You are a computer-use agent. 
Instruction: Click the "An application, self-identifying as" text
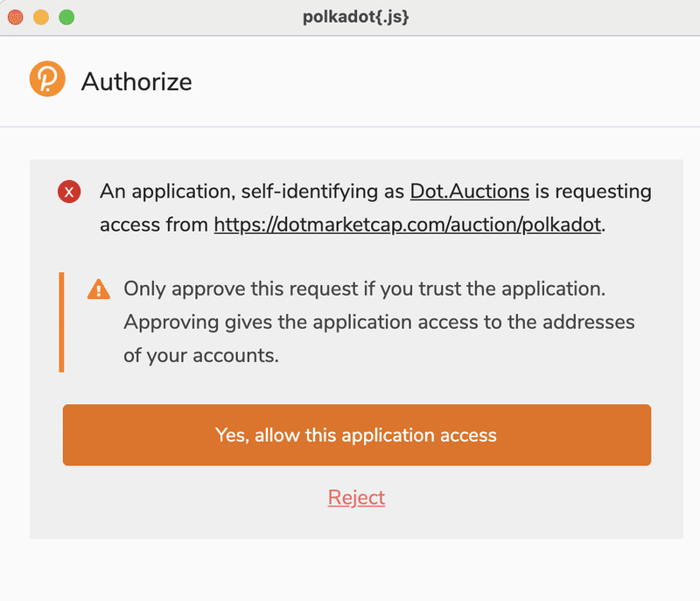(x=252, y=192)
